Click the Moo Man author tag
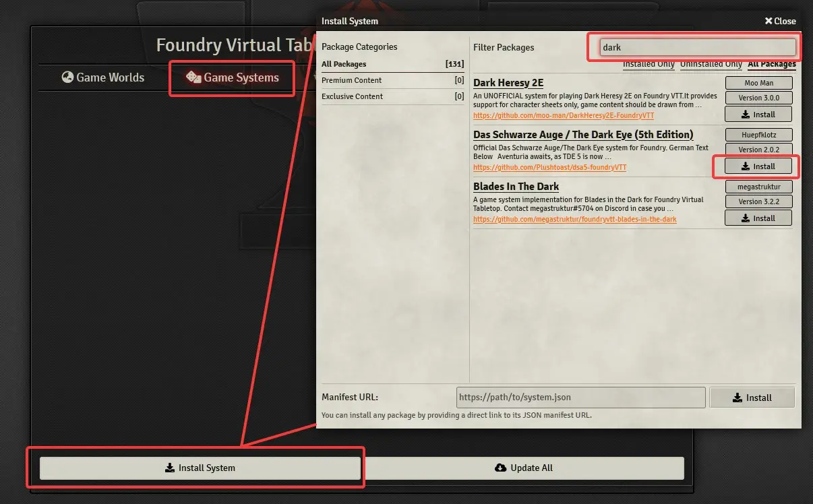813x504 pixels. click(x=758, y=83)
